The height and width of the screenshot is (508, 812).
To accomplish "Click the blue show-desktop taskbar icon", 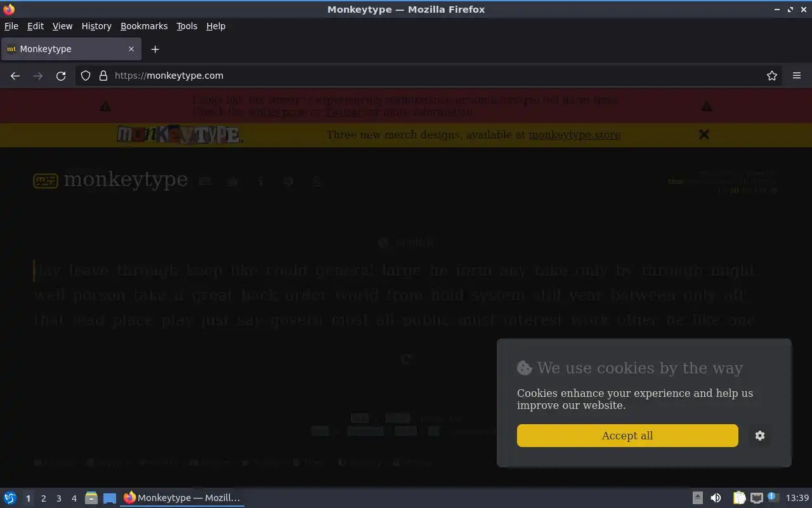I will 110,498.
